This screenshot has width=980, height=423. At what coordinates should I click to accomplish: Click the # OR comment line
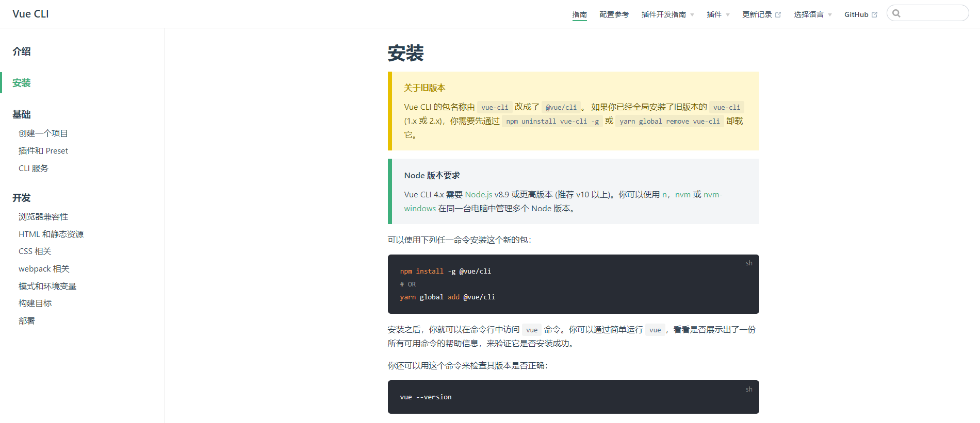[x=408, y=284]
